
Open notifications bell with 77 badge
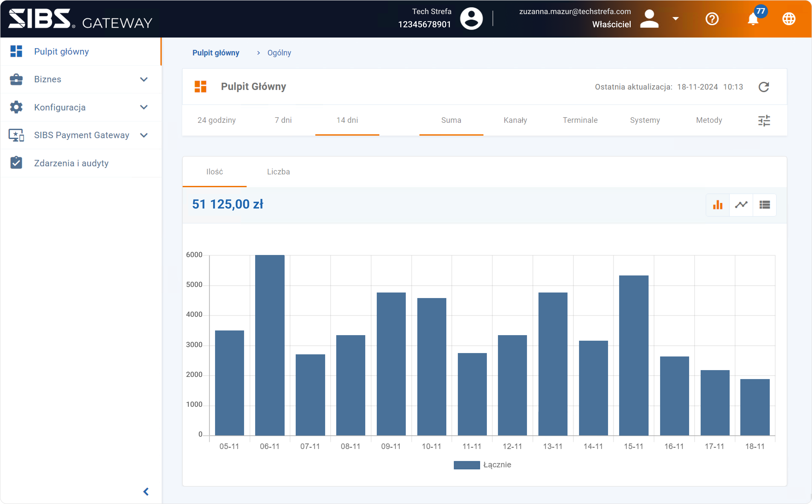[753, 19]
